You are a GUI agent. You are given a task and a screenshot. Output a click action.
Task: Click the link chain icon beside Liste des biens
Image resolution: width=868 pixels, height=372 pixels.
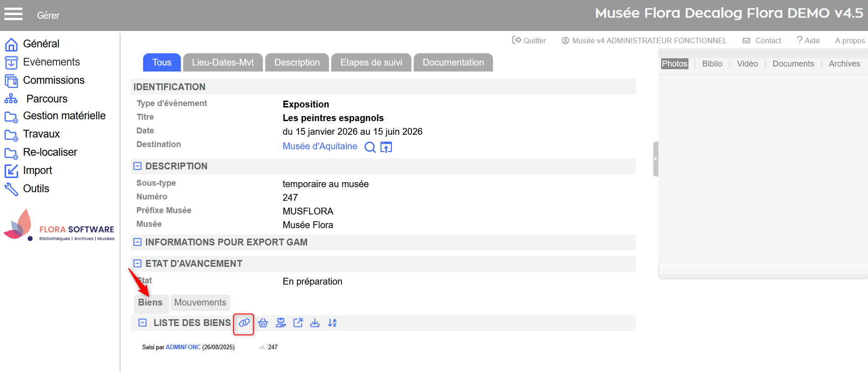pyautogui.click(x=244, y=323)
